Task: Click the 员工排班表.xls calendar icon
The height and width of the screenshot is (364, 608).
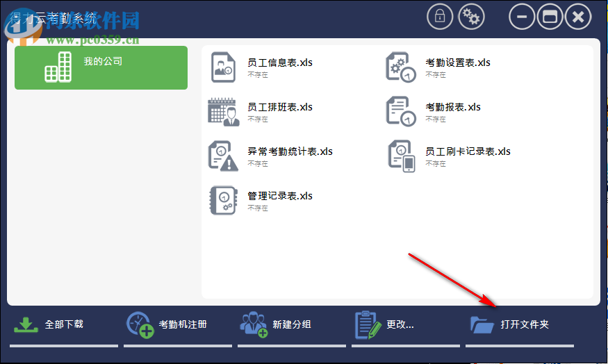Action: (x=223, y=112)
